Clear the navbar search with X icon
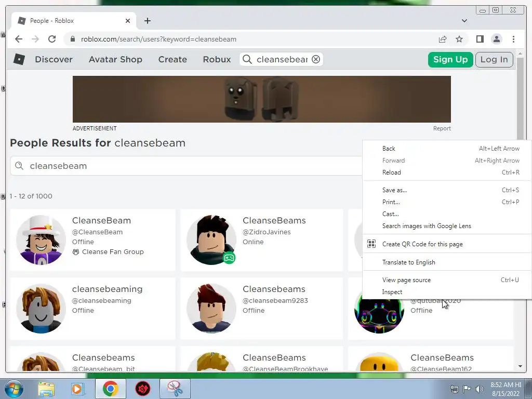 click(x=316, y=59)
